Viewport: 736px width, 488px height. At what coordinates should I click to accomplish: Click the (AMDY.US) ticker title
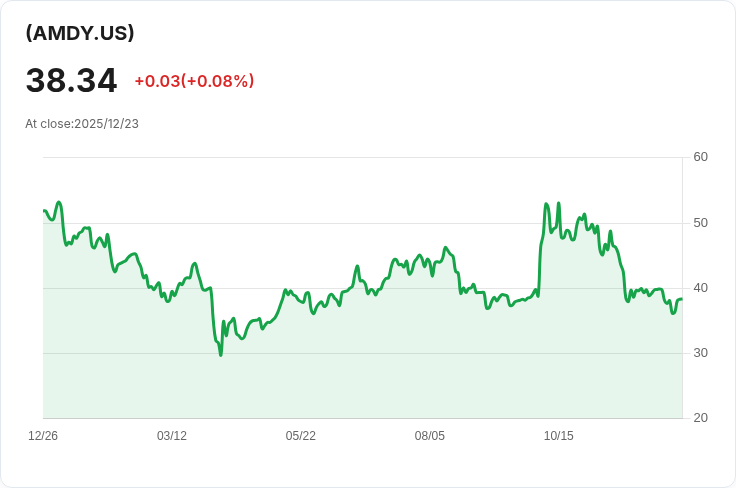(80, 33)
